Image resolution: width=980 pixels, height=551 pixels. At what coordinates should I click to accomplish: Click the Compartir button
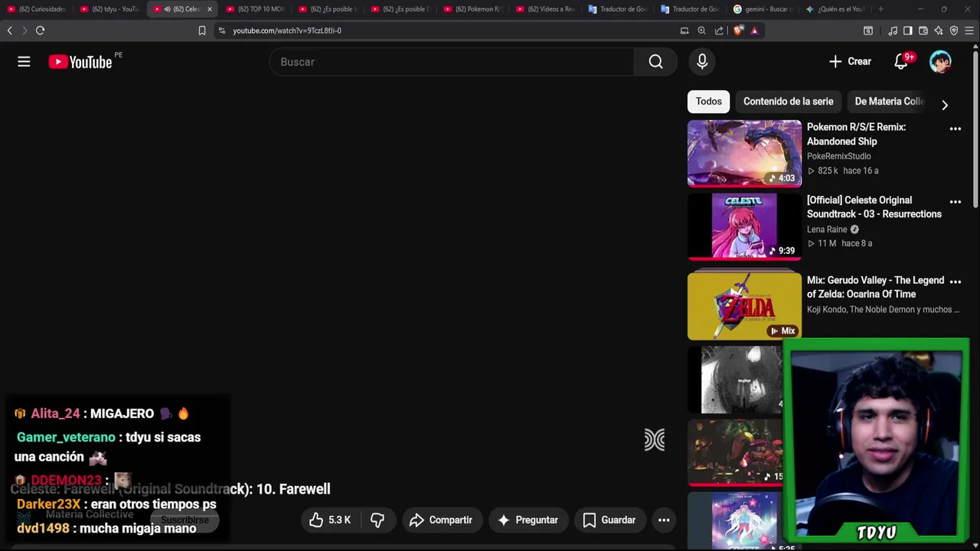(x=440, y=520)
